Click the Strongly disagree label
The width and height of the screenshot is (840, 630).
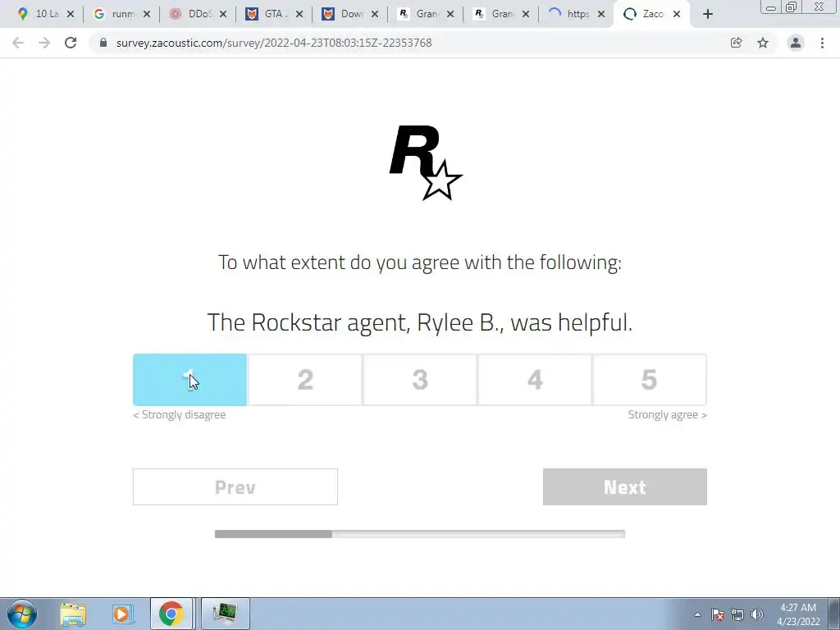coord(180,414)
